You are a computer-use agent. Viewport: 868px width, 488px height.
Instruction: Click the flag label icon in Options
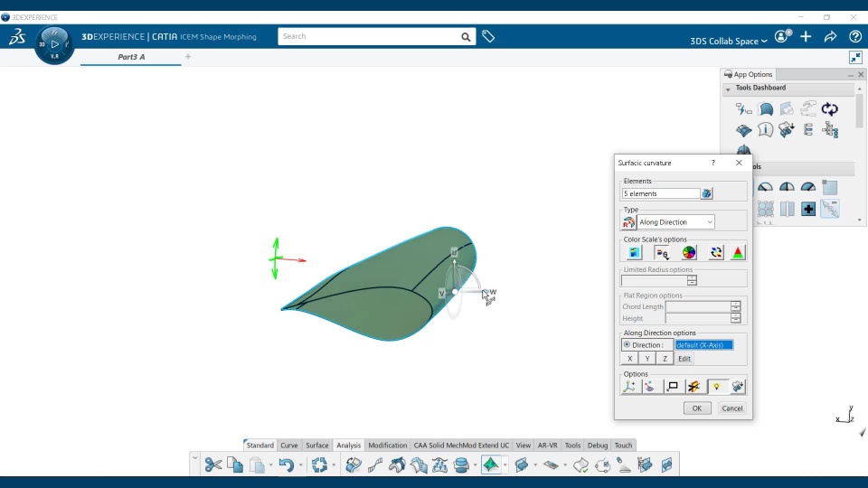[673, 387]
